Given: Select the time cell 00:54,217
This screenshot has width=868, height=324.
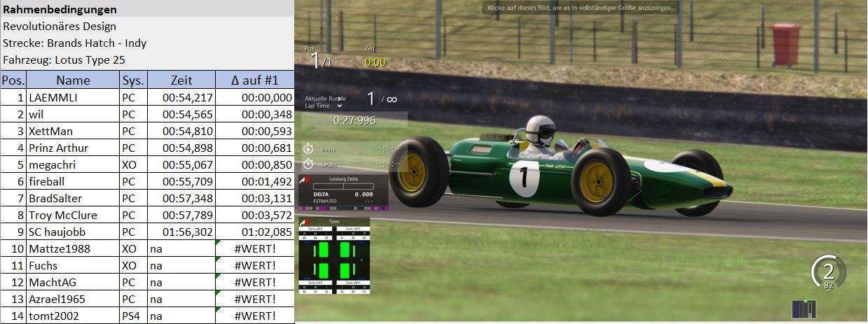Looking at the screenshot, I should point(181,97).
